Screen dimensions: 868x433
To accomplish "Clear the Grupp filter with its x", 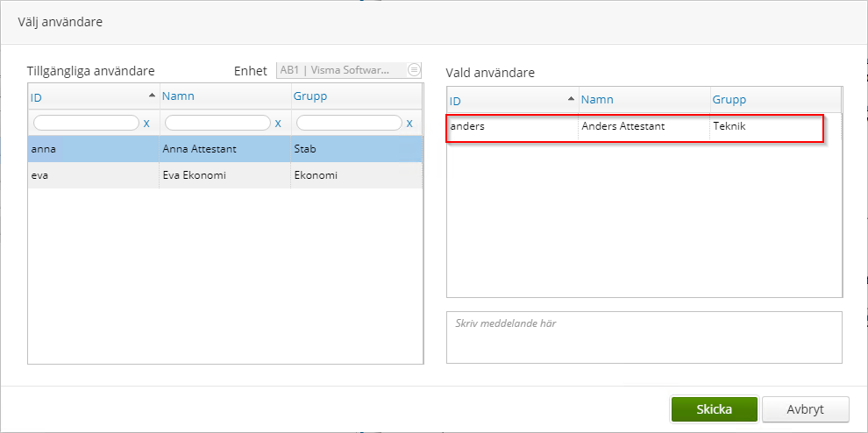I will point(409,124).
